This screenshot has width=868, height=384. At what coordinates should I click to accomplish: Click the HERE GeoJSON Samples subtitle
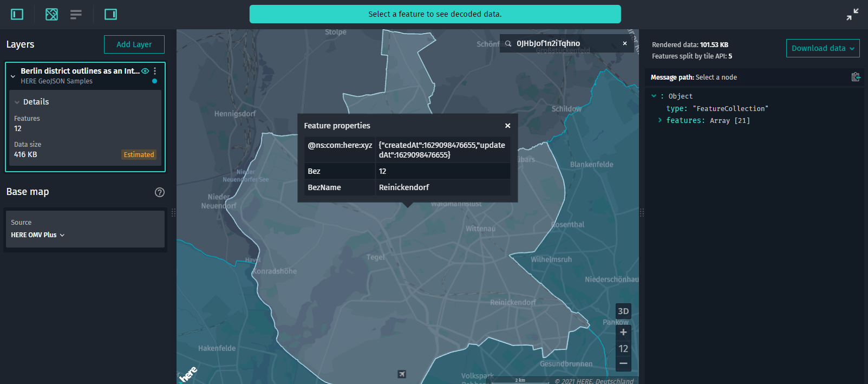pos(57,81)
